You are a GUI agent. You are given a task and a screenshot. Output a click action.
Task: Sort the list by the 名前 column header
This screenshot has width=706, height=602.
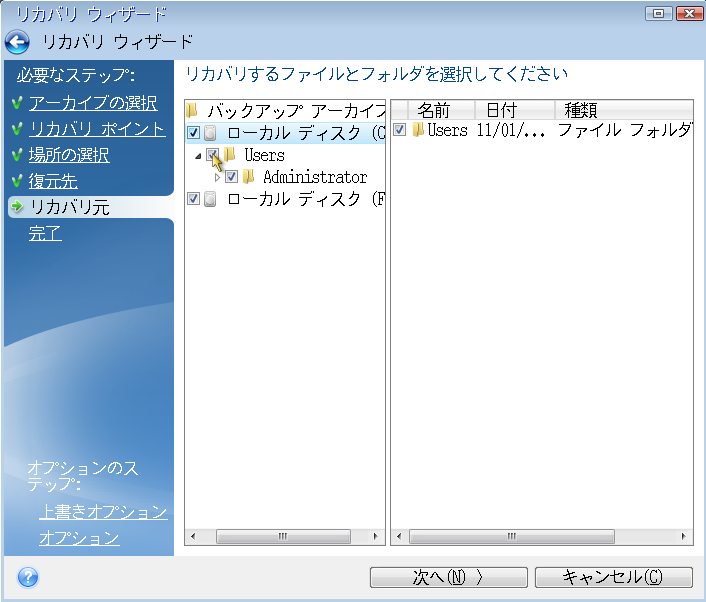click(433, 110)
